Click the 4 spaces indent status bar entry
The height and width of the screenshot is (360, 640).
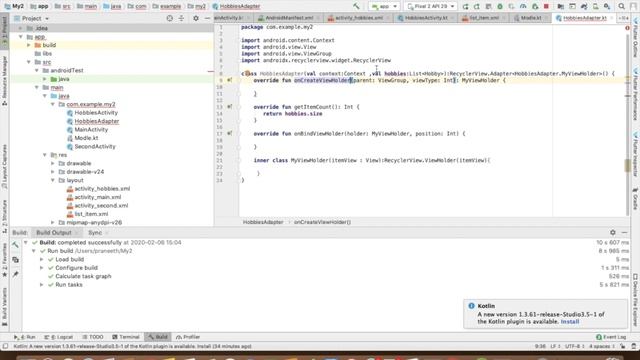[x=602, y=346]
